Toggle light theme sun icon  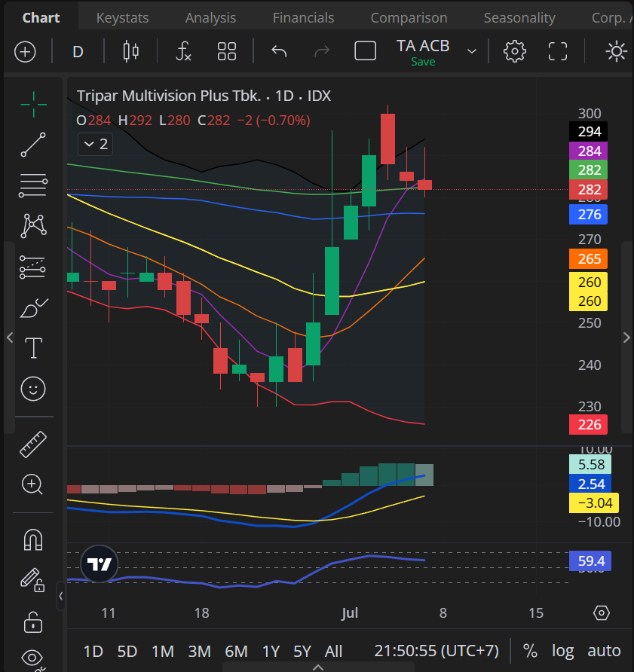tap(616, 52)
